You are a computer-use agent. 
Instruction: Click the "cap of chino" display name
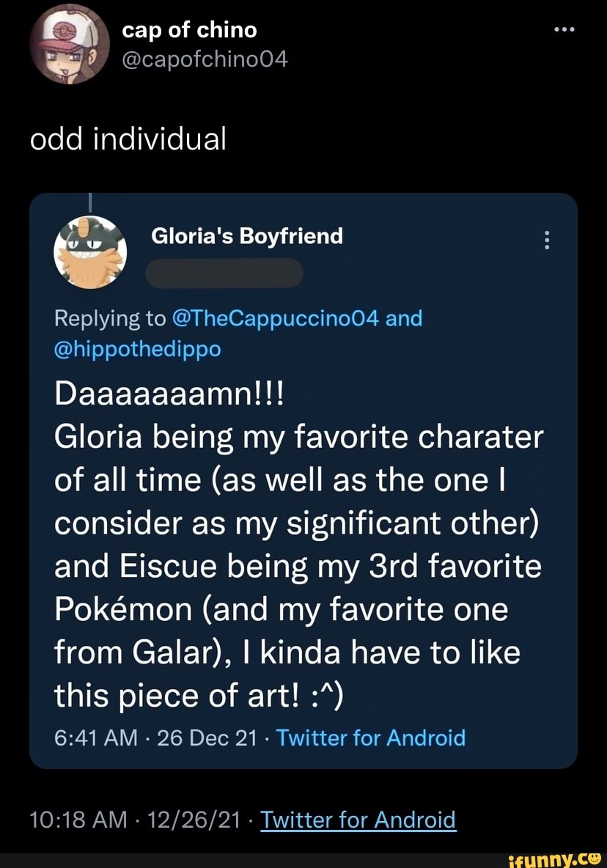pos(189,29)
